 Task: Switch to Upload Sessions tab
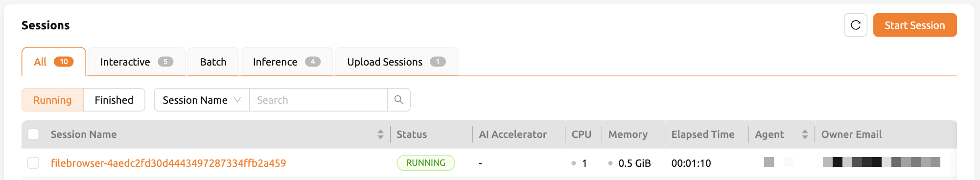click(397, 62)
